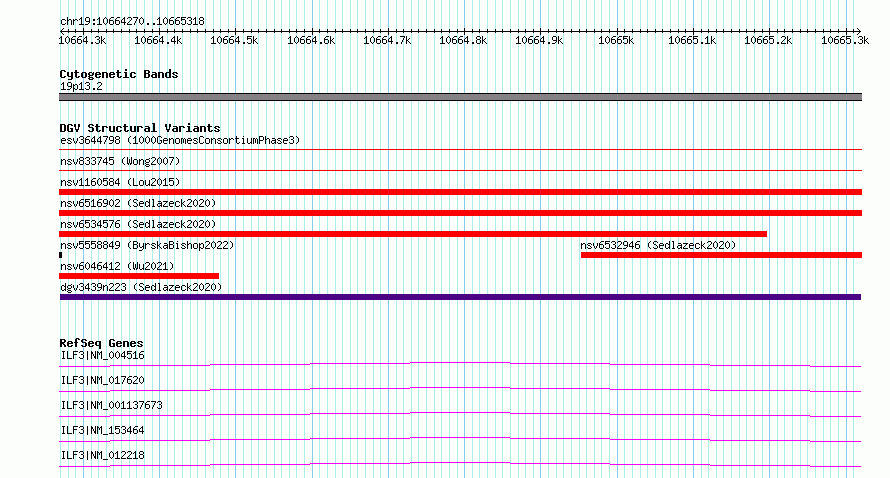This screenshot has height=478, width=890.
Task: Open nsv1160584 (Lou2015) variant label
Action: click(x=120, y=182)
